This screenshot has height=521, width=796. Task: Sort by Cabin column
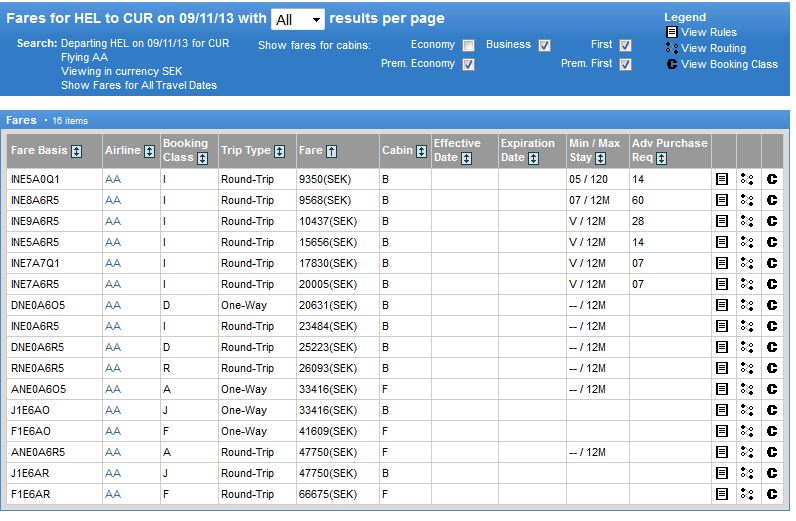421,151
